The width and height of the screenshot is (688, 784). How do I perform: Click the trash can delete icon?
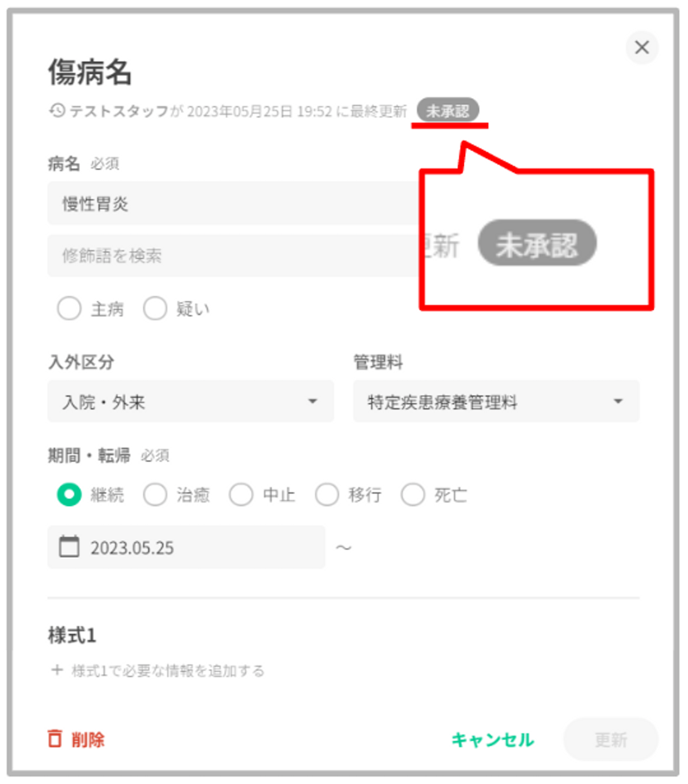point(55,738)
